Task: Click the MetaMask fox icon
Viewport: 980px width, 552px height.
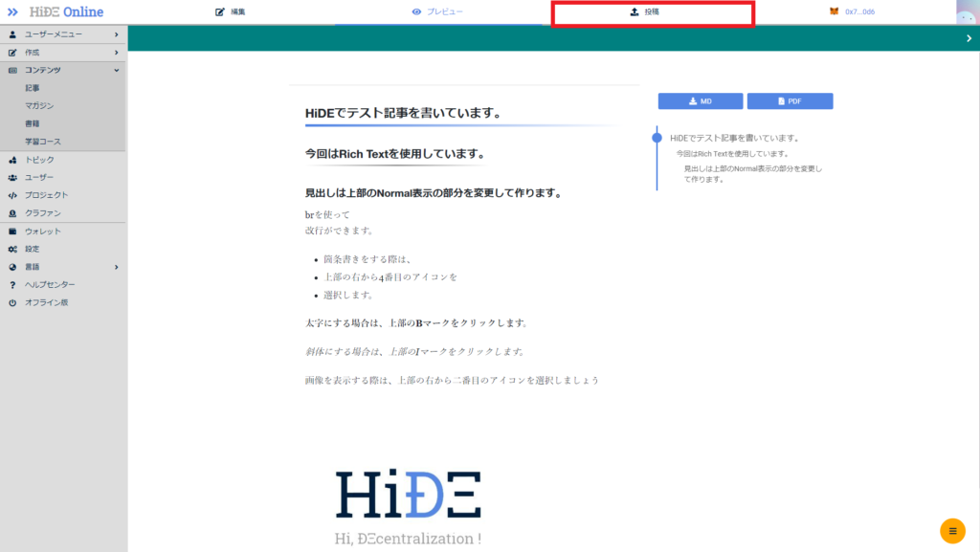Action: [834, 11]
